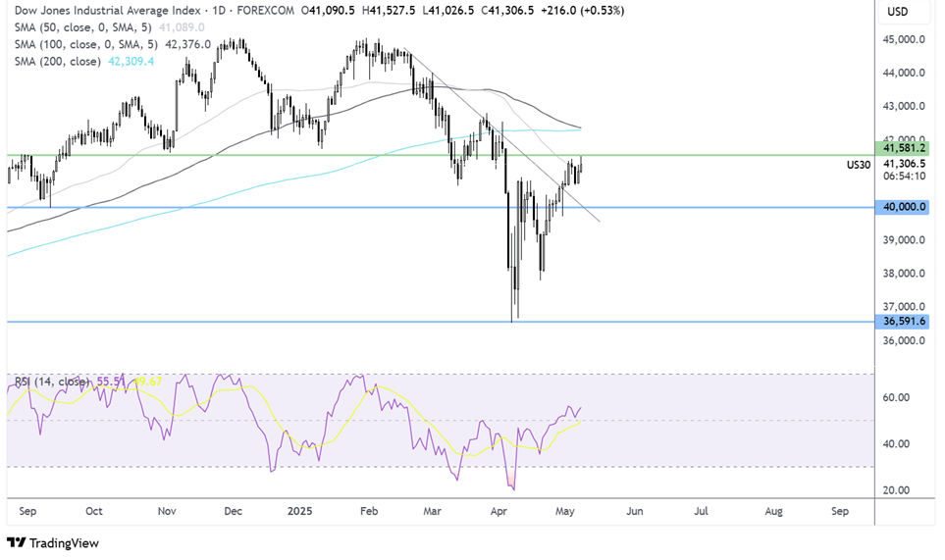Click the 43,000.0 price axis label
The width and height of the screenshot is (945, 560).
pyautogui.click(x=904, y=106)
